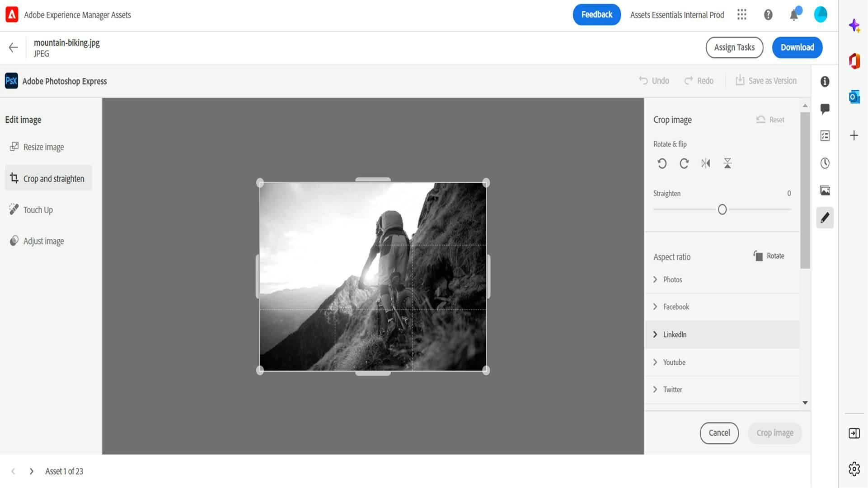Open the asset info panel icon
Image resolution: width=868 pixels, height=488 pixels.
pos(825,82)
